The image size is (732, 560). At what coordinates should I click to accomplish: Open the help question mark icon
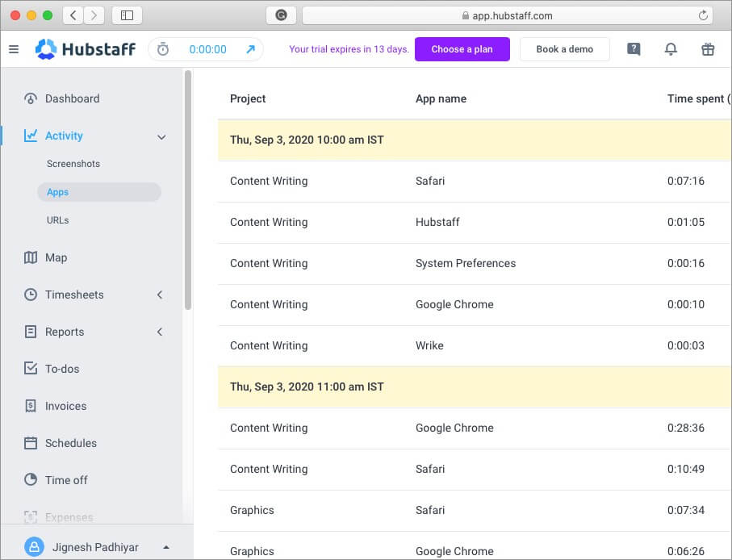click(634, 49)
